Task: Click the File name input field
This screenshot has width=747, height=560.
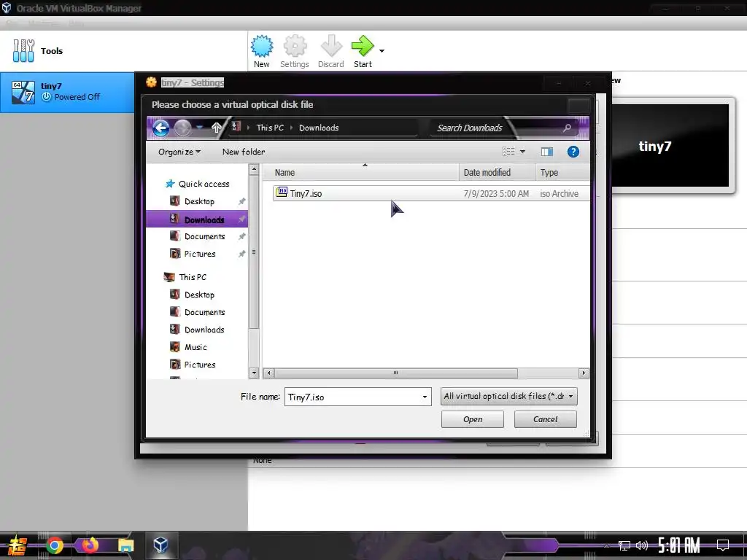Action: coord(352,397)
